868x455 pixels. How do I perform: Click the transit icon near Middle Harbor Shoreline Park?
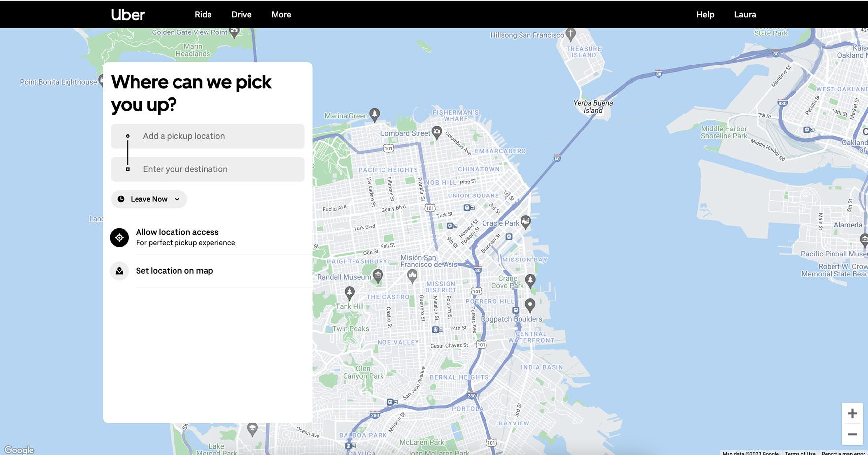[809, 130]
